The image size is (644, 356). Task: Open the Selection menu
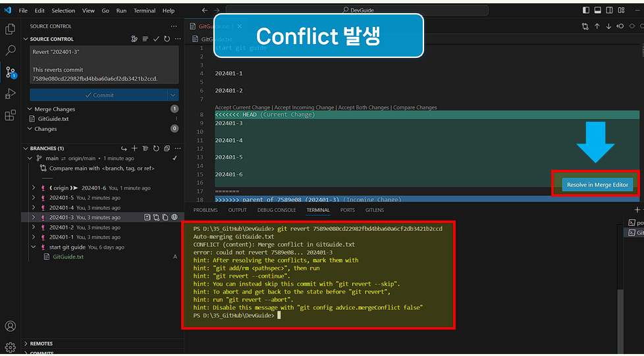pyautogui.click(x=63, y=11)
